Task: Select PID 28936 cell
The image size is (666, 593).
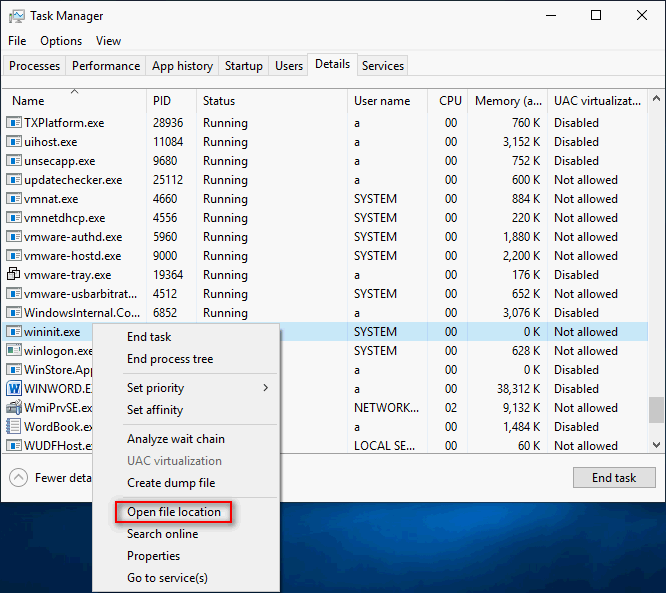Action: (168, 123)
